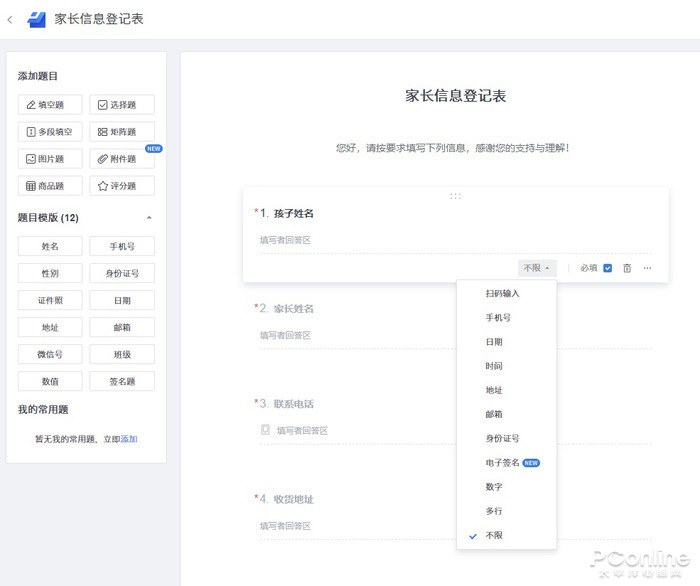Select 扫码输入 in the dropdown menu

point(502,294)
